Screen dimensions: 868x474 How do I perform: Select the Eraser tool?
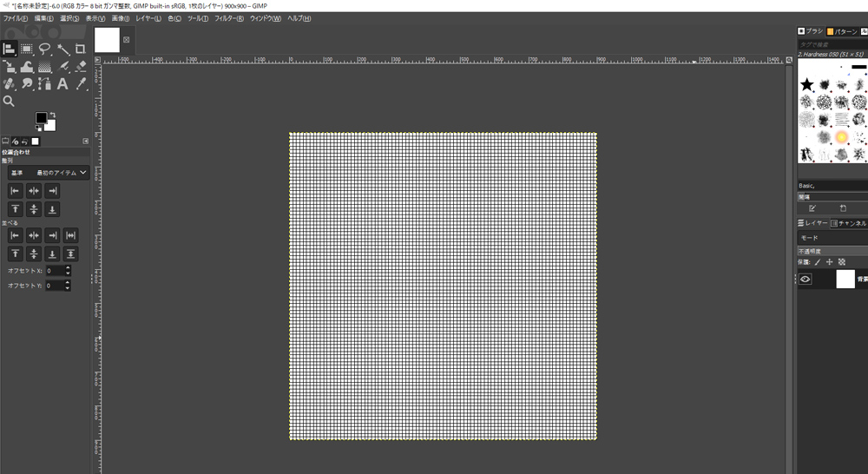pyautogui.click(x=80, y=67)
